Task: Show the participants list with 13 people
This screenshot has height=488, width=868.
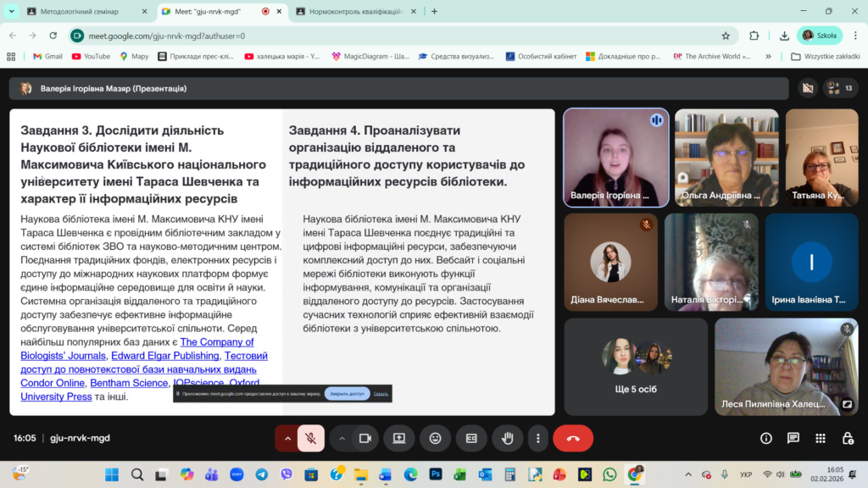Action: coord(840,88)
